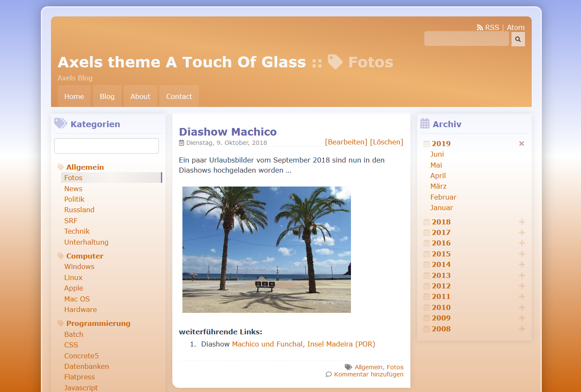Expand the 2017 archive year

522,232
